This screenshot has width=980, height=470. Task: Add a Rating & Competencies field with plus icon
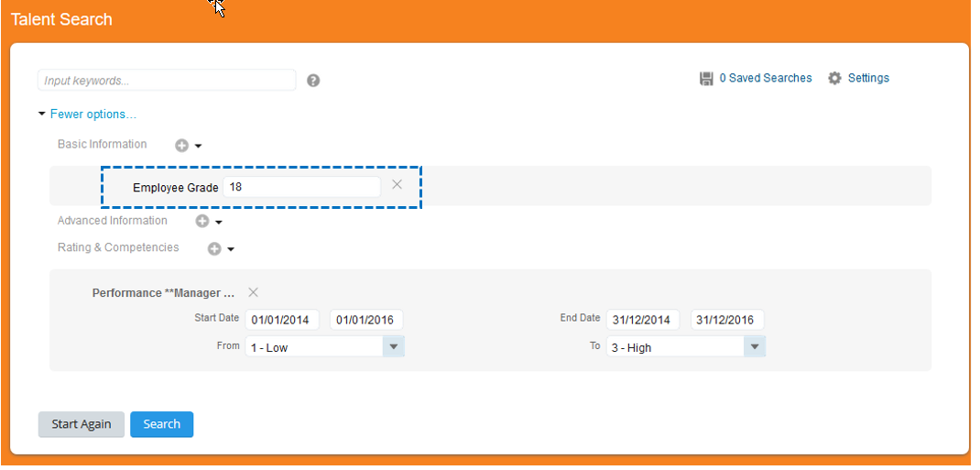[x=214, y=249]
